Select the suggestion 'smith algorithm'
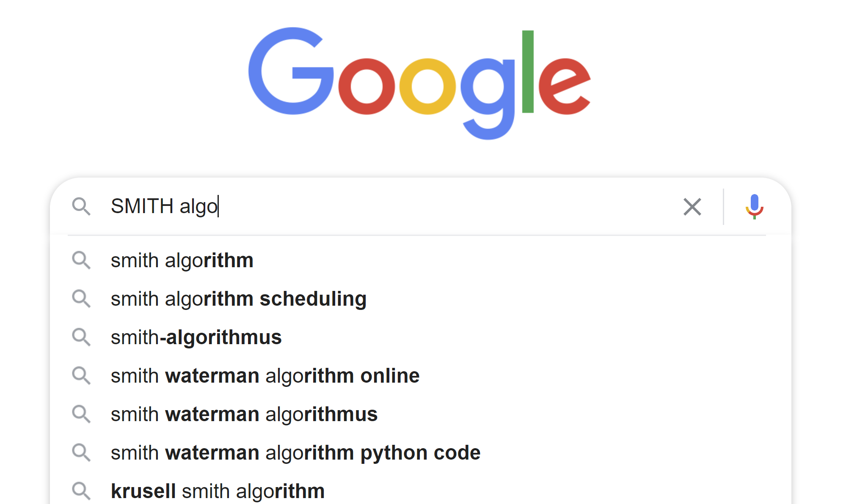This screenshot has width=846, height=504. (182, 261)
